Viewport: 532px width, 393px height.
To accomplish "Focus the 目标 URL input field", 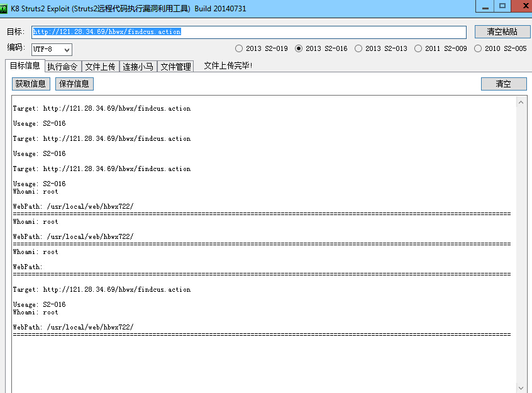I will tap(249, 32).
